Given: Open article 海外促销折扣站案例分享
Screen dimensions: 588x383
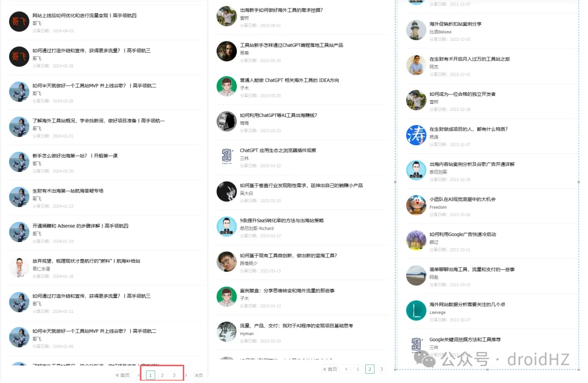Looking at the screenshot, I should coord(455,24).
